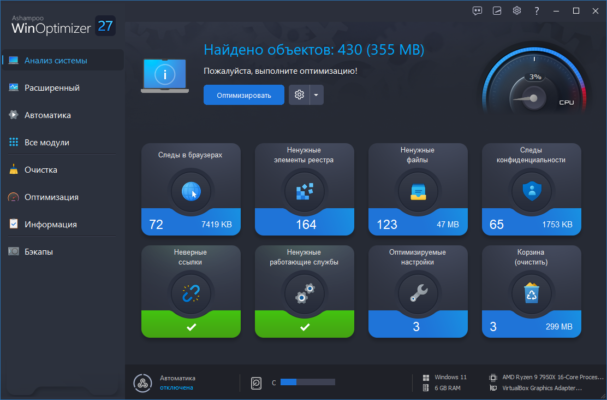Click the 6 GB RAM text

pyautogui.click(x=447, y=388)
